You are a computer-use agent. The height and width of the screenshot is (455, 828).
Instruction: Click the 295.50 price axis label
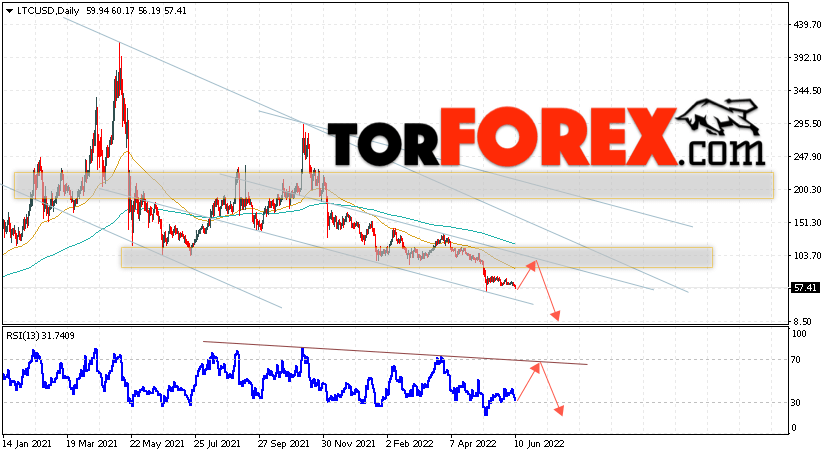(x=807, y=124)
